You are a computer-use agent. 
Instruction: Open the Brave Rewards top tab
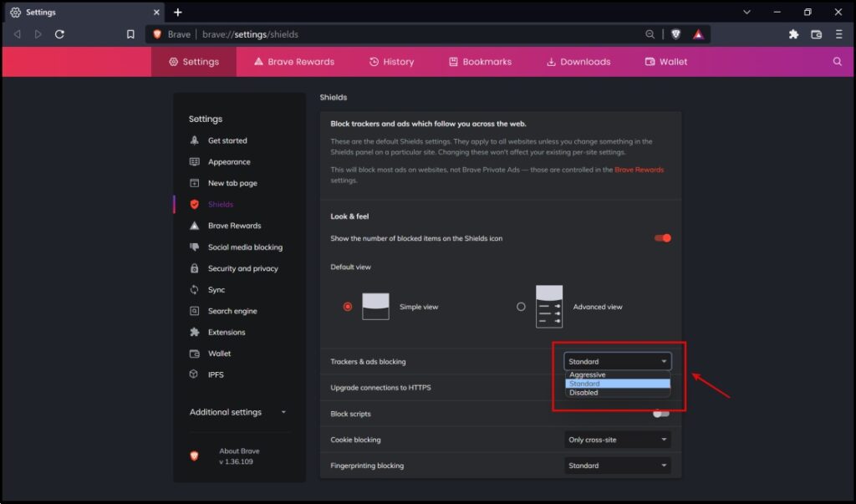[293, 62]
